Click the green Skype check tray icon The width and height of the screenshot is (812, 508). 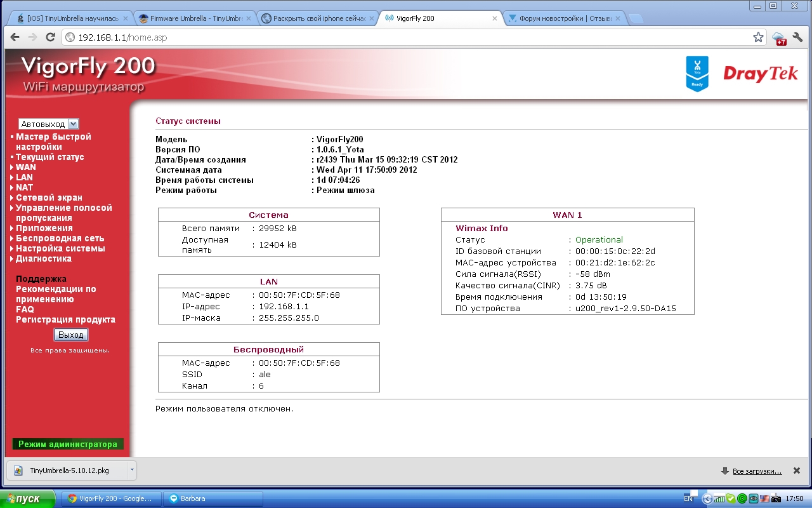731,498
